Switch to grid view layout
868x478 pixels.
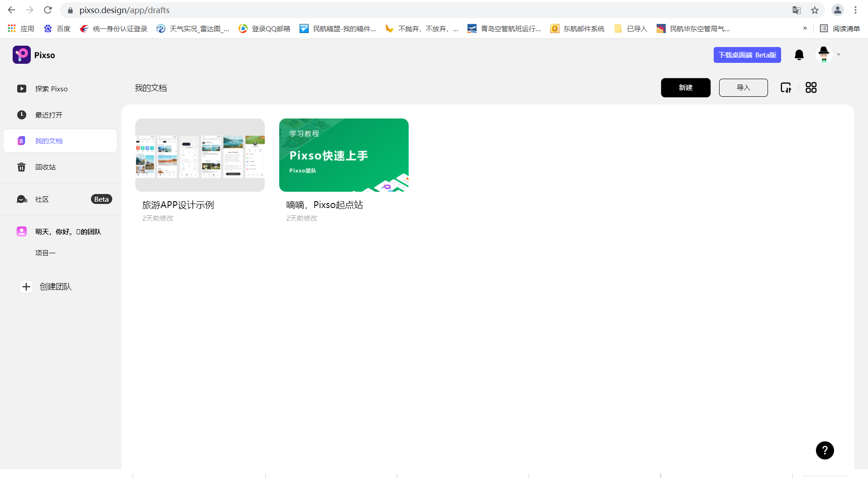coord(811,88)
